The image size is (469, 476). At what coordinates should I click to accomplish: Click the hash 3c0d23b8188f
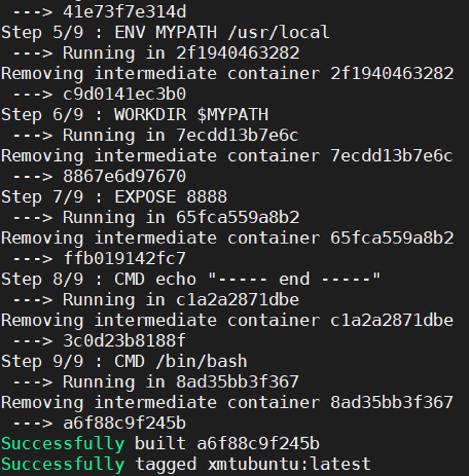click(125, 341)
